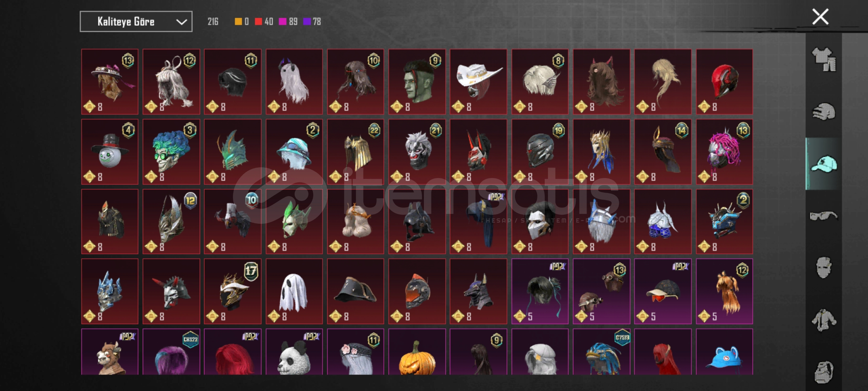Filter by purple quality swatch showing 78
Viewport: 868px width, 391px height.
312,22
